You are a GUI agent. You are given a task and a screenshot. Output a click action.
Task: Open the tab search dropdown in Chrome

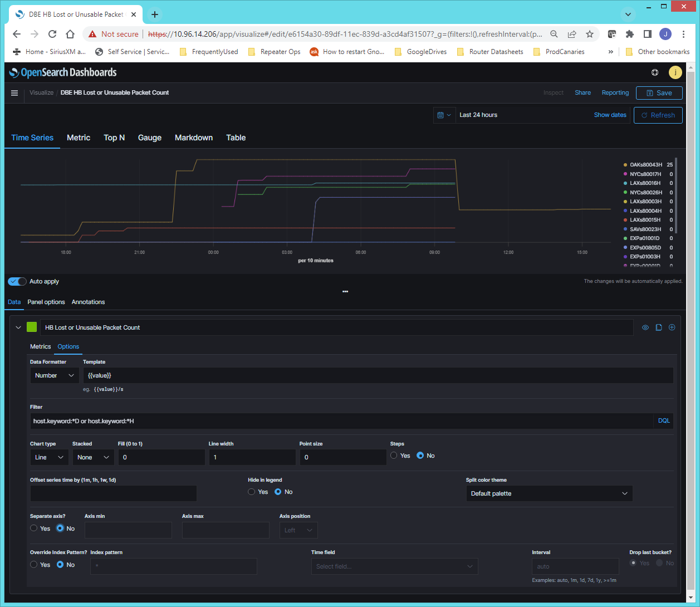point(628,14)
